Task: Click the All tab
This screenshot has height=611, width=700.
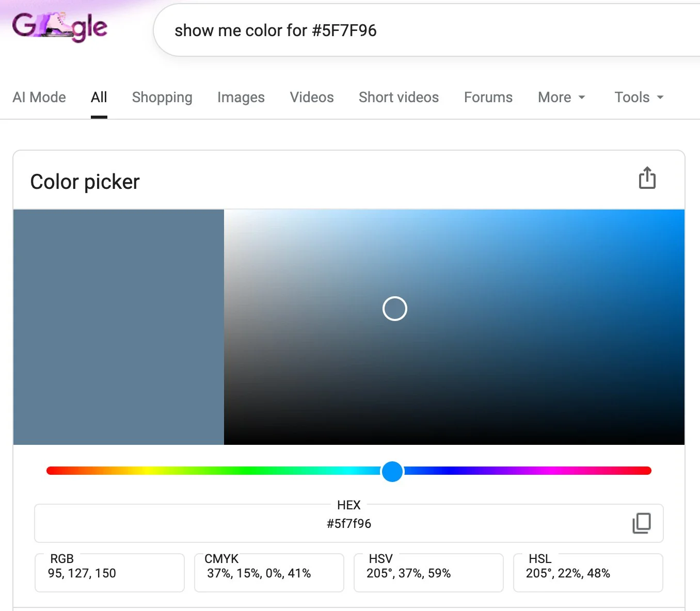Action: [x=99, y=97]
